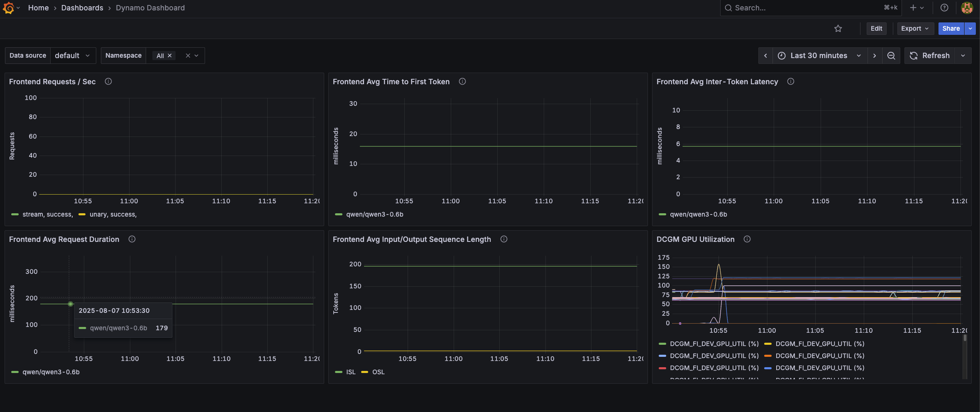
Task: Star this dashboard using the favorite icon
Action: pyautogui.click(x=838, y=28)
